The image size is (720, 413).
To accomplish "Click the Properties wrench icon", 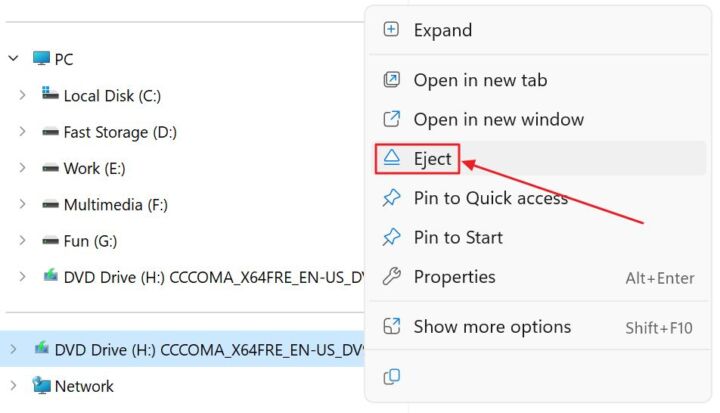I will click(392, 276).
